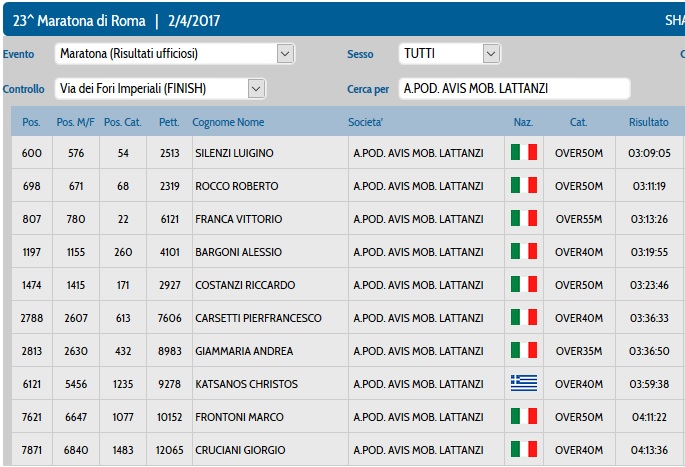Click the Societa' column header
The height and width of the screenshot is (467, 685).
point(366,122)
